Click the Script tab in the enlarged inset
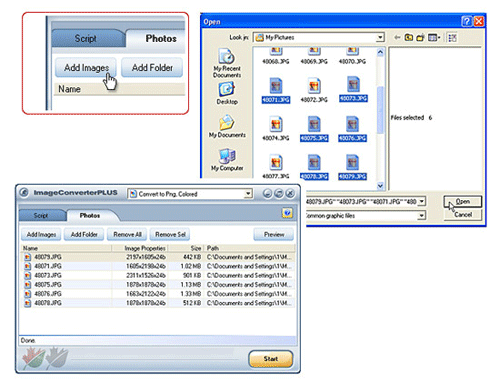This screenshot has width=500, height=384. coord(86,39)
